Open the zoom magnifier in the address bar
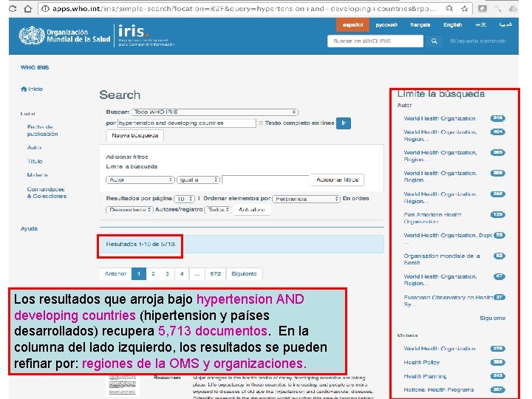The height and width of the screenshot is (399, 532). pyautogui.click(x=449, y=8)
